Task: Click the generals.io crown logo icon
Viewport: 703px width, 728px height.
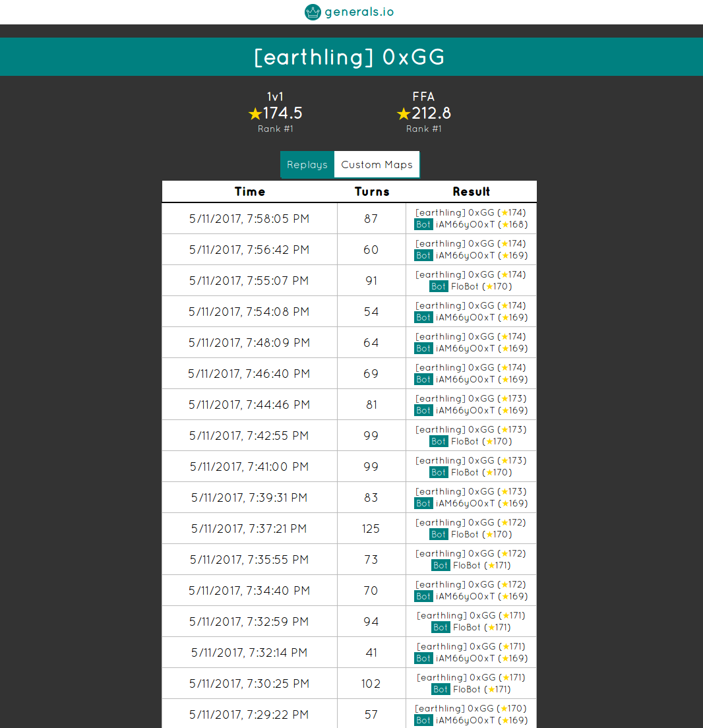Action: point(313,12)
